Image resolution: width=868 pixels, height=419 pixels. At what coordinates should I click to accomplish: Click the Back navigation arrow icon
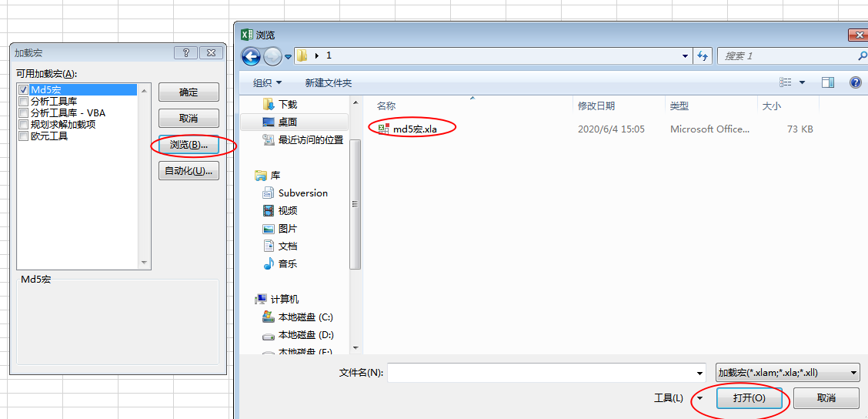pyautogui.click(x=252, y=56)
